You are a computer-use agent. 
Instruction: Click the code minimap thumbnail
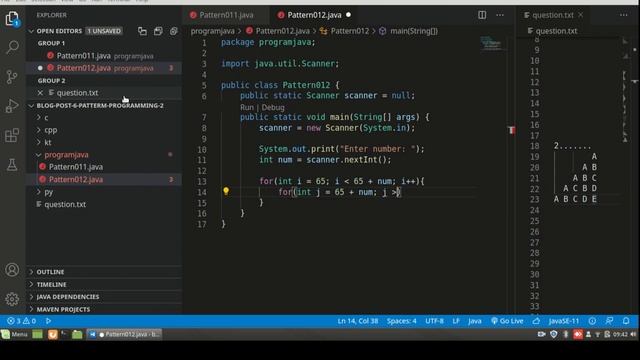click(491, 43)
